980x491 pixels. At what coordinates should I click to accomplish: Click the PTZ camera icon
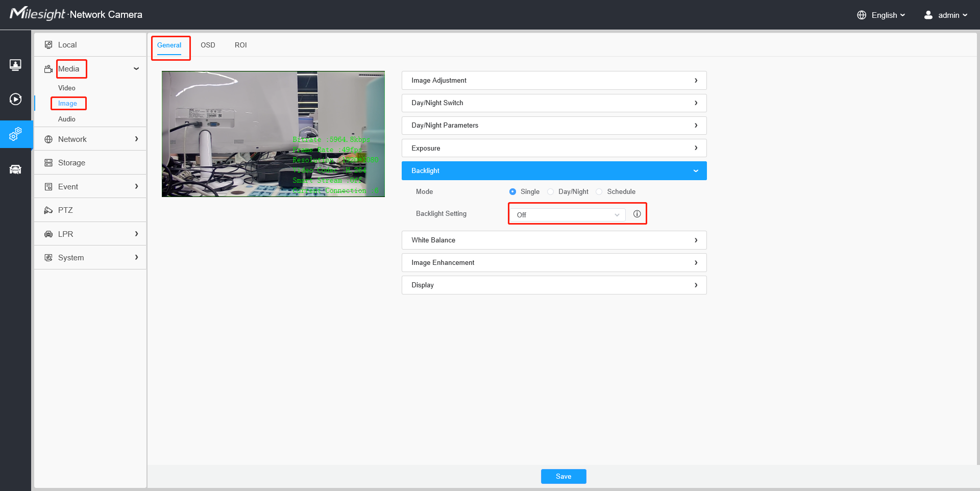[48, 210]
